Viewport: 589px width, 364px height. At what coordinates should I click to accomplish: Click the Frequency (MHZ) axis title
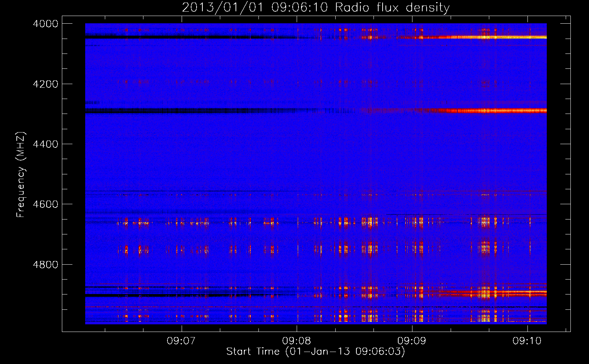21,175
